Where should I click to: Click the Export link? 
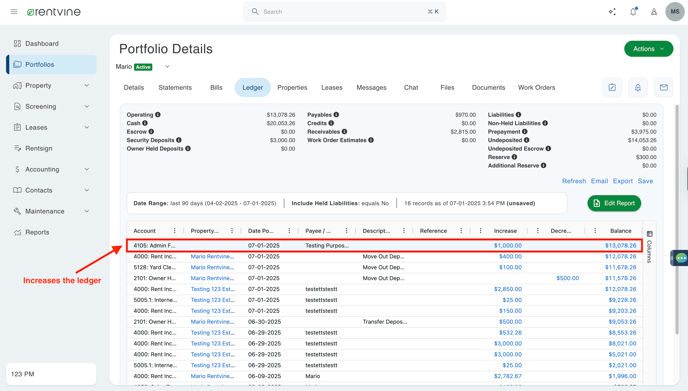[x=623, y=181]
